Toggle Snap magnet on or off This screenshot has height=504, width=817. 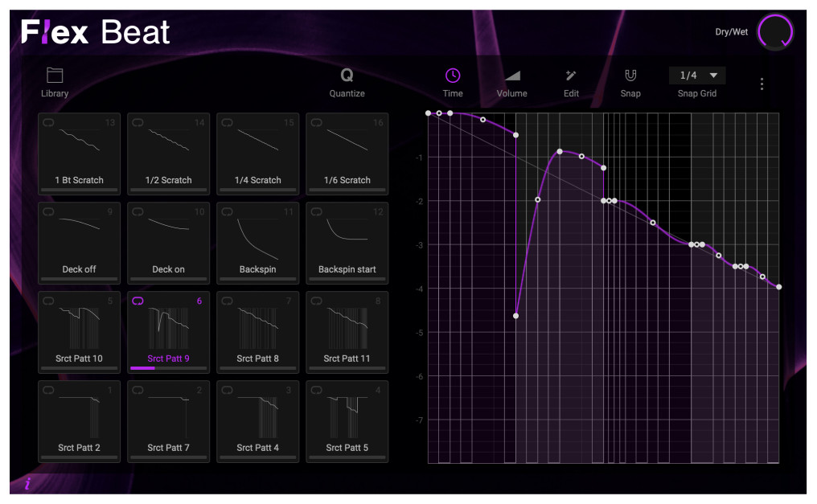click(x=630, y=76)
